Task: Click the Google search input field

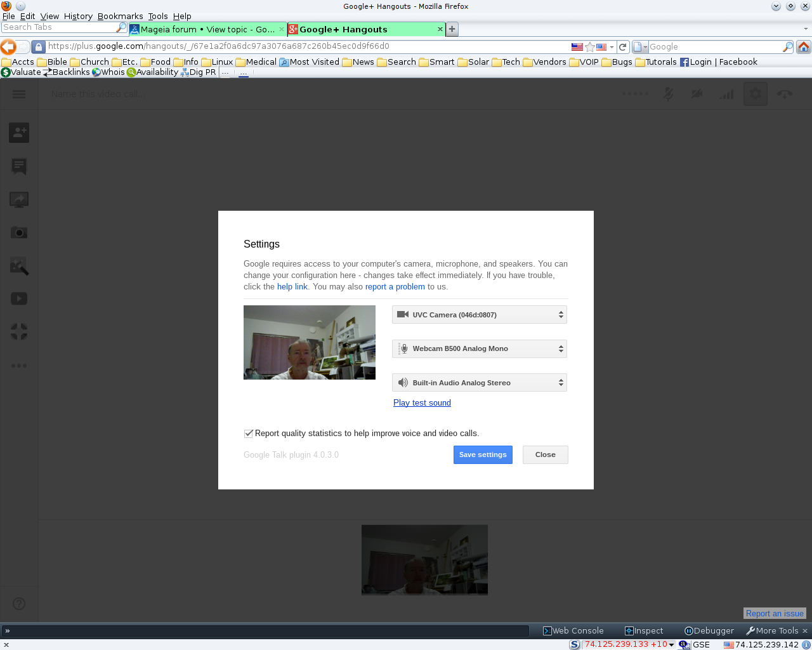Action: coord(715,47)
